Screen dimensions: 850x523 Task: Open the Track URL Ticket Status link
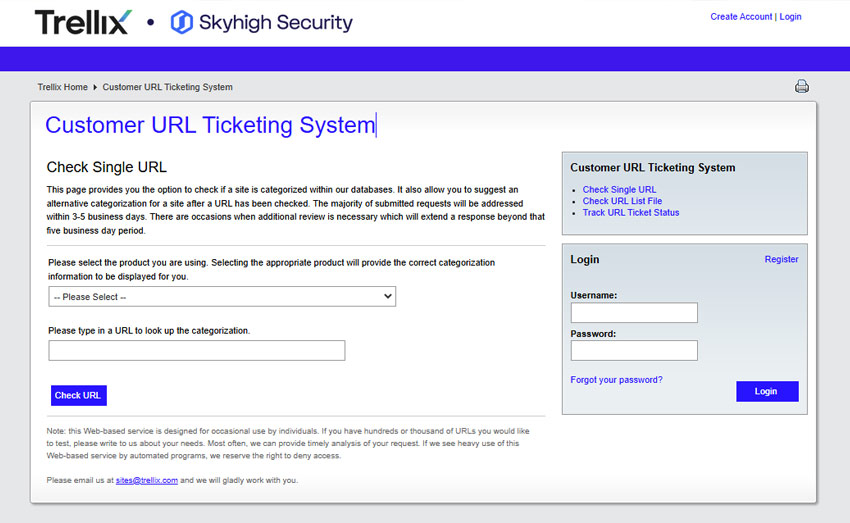tap(630, 212)
